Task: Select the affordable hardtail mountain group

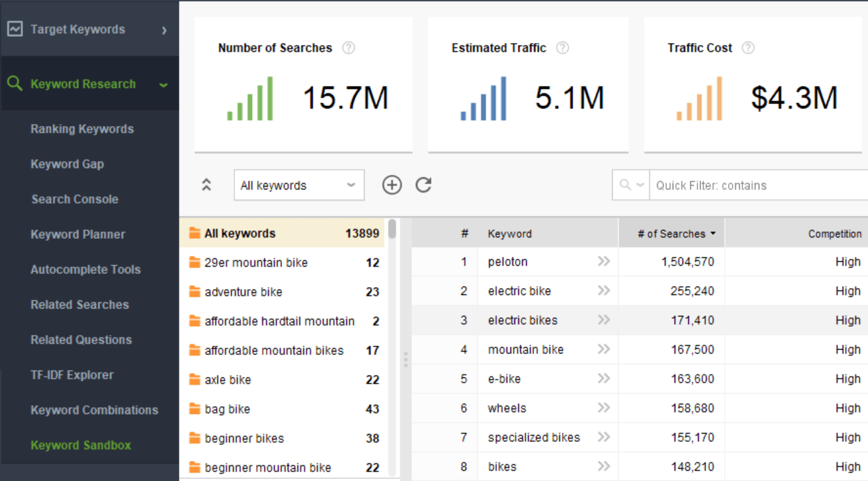Action: pos(282,321)
